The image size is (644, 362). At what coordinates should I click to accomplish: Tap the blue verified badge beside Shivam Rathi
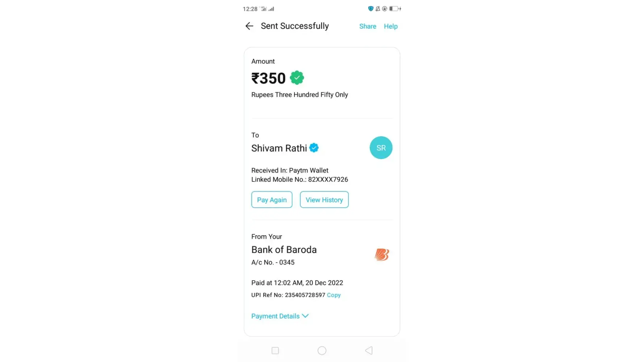(x=314, y=148)
